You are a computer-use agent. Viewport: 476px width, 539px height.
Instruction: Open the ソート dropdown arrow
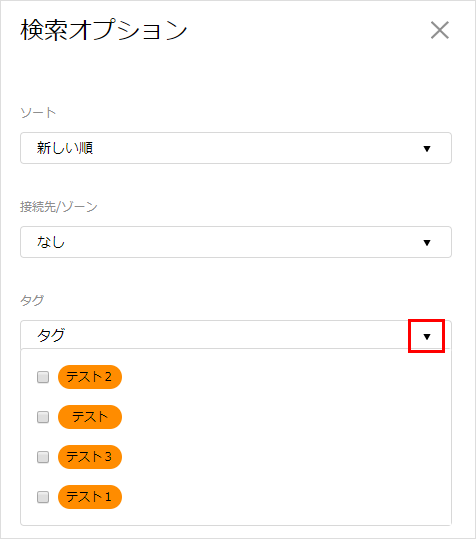(x=427, y=148)
